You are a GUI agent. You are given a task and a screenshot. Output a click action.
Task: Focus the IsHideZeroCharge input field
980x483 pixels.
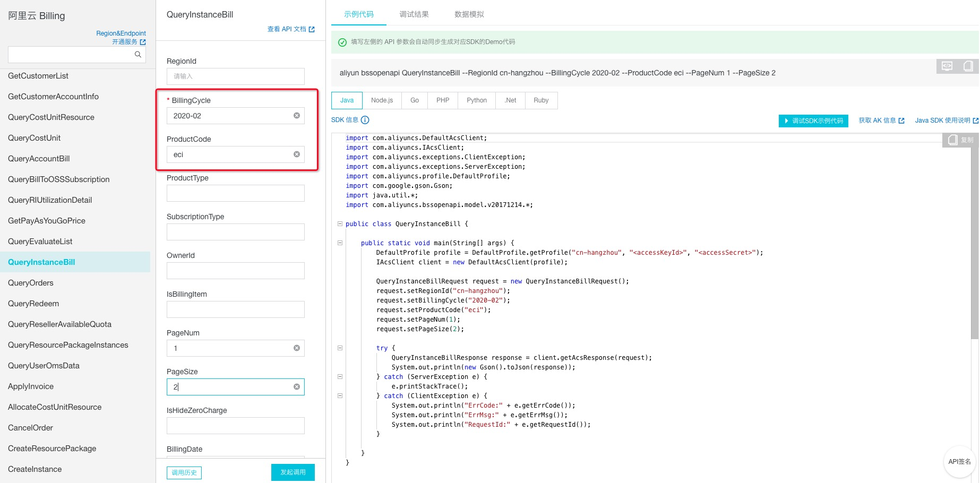[236, 426]
